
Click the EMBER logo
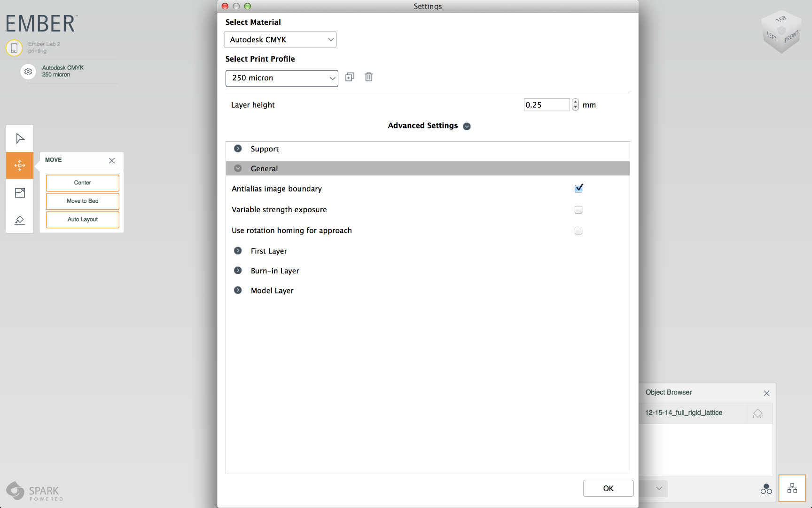click(41, 24)
